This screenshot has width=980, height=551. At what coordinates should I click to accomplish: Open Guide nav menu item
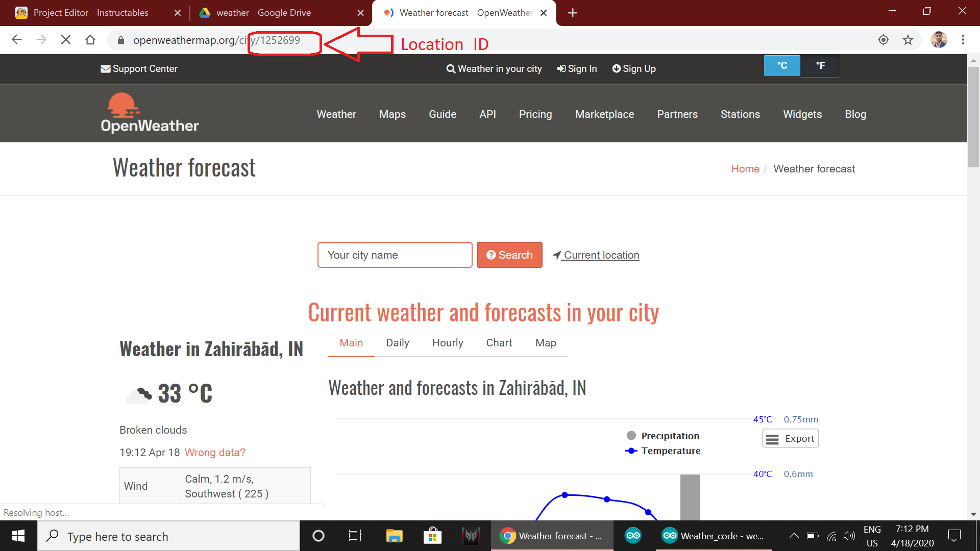click(x=443, y=114)
